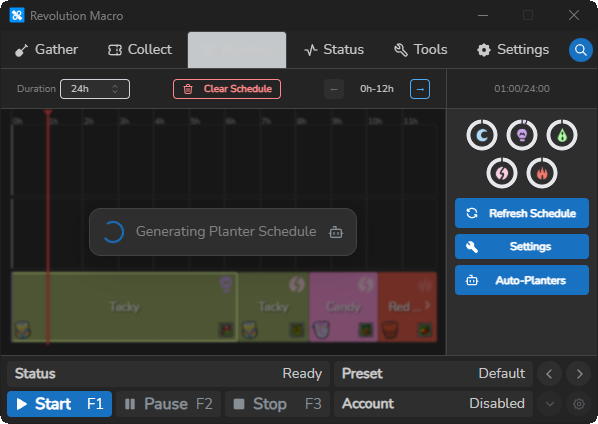
Task: Expand the Account dropdown chevron
Action: click(x=550, y=404)
